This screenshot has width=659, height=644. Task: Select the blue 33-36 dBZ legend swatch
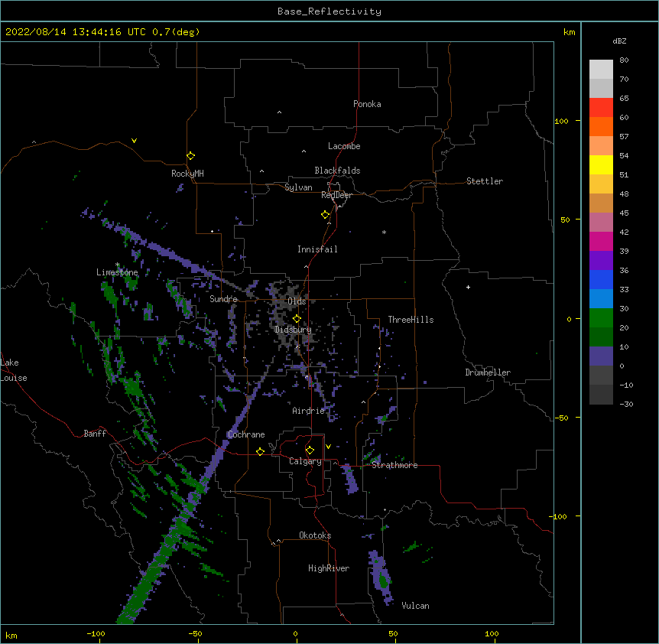tap(601, 279)
